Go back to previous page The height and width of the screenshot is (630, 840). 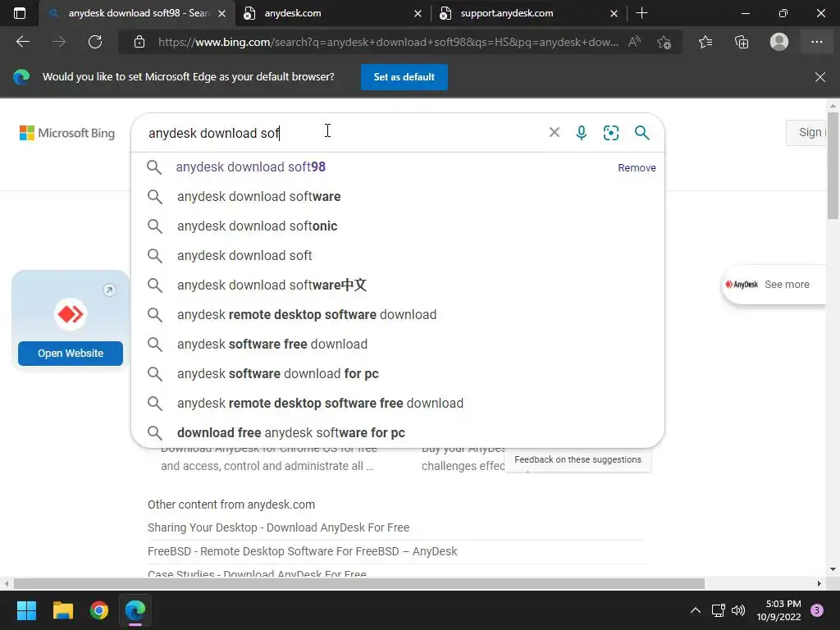(23, 42)
